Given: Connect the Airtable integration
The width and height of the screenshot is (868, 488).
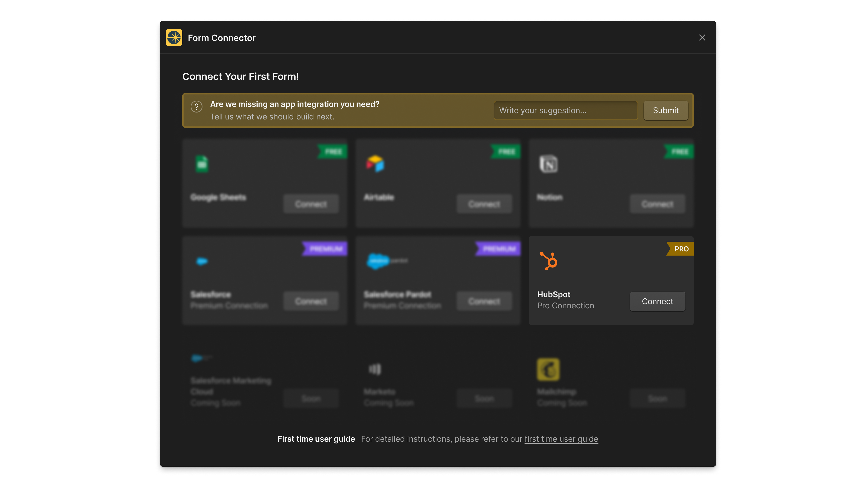Looking at the screenshot, I should 484,204.
